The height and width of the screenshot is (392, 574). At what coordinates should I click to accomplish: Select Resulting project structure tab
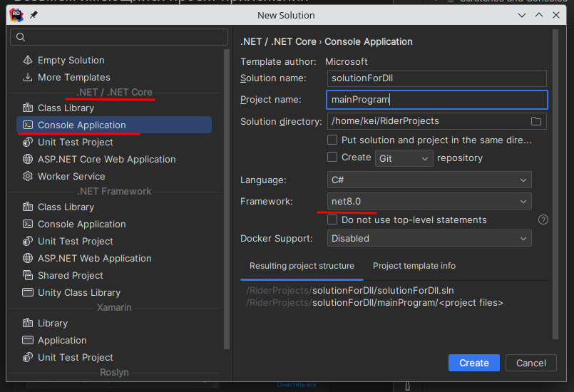click(302, 266)
